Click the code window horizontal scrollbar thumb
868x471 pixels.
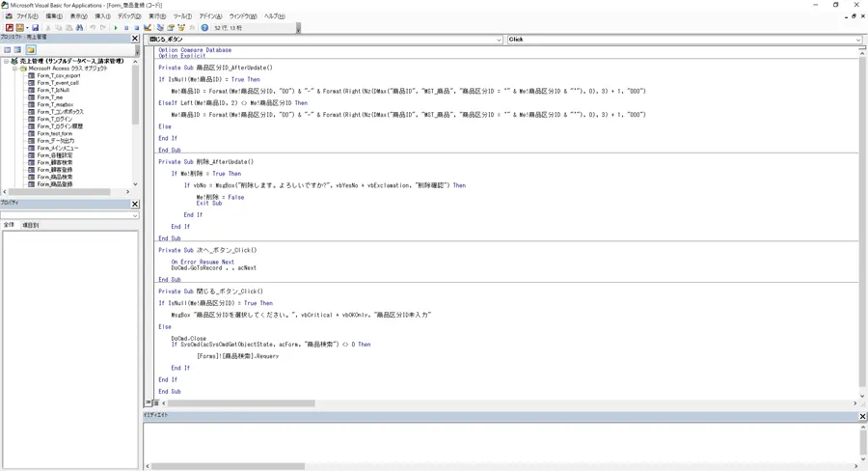click(x=242, y=403)
